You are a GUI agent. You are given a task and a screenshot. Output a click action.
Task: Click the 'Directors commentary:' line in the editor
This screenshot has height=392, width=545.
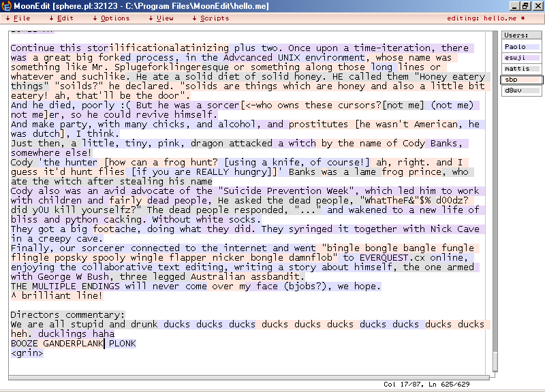[68, 314]
